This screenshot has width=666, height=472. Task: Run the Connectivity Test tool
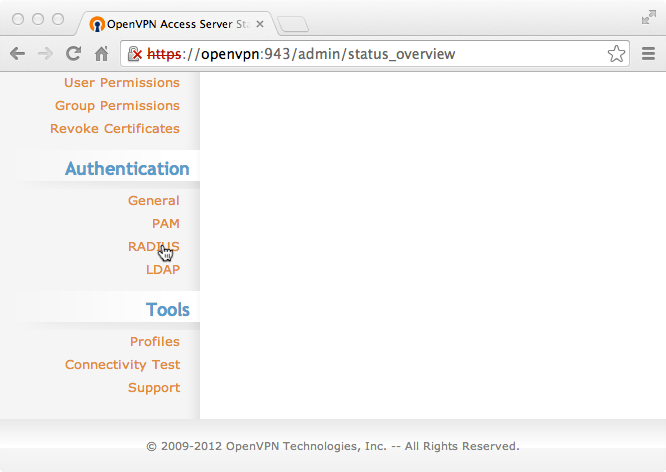coord(122,365)
